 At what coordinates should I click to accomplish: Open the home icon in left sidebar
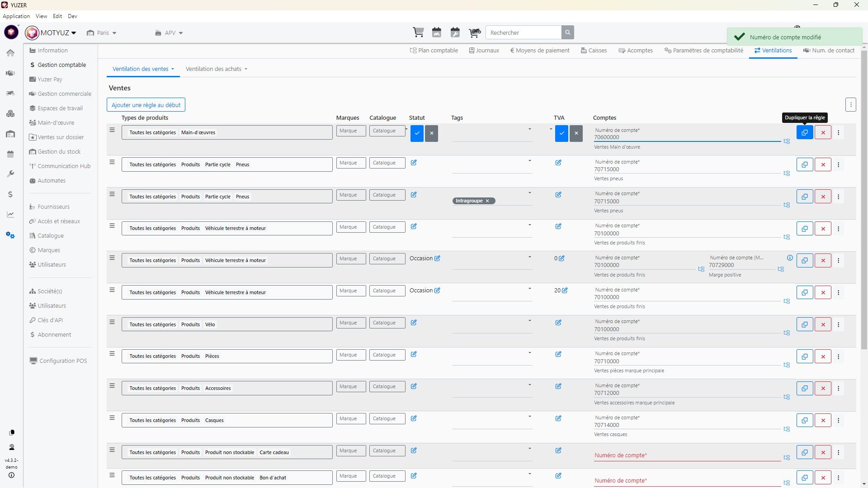[x=10, y=53]
